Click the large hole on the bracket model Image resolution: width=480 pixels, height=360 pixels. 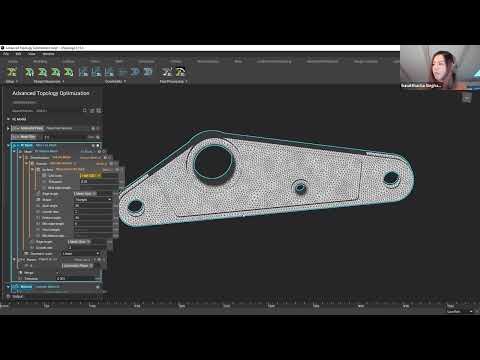click(213, 163)
